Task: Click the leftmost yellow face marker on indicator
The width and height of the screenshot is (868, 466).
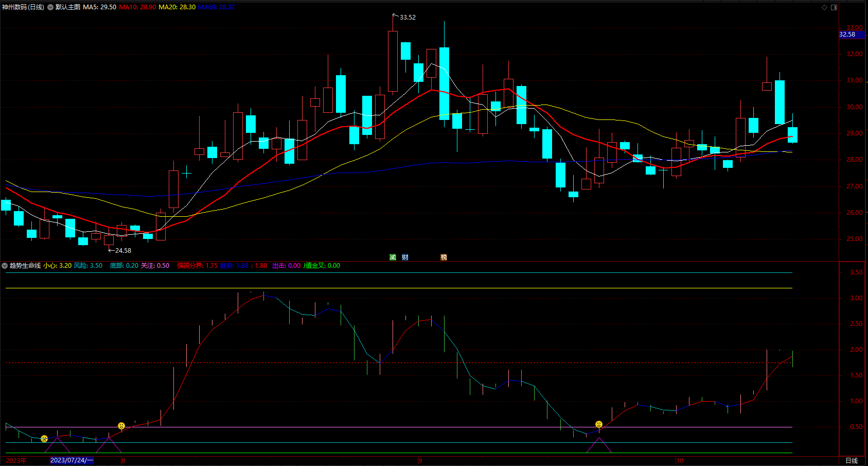Action: (x=44, y=439)
